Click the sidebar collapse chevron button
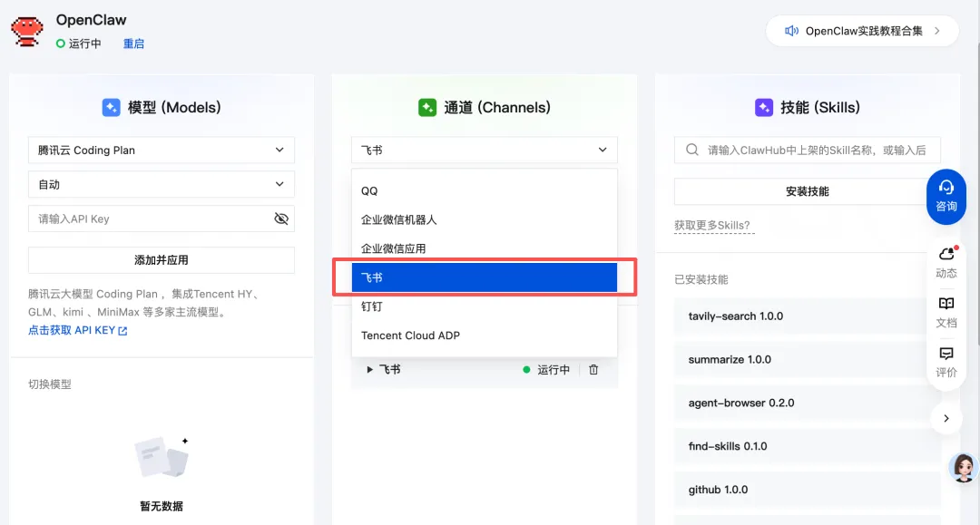The width and height of the screenshot is (980, 525). pyautogui.click(x=946, y=418)
